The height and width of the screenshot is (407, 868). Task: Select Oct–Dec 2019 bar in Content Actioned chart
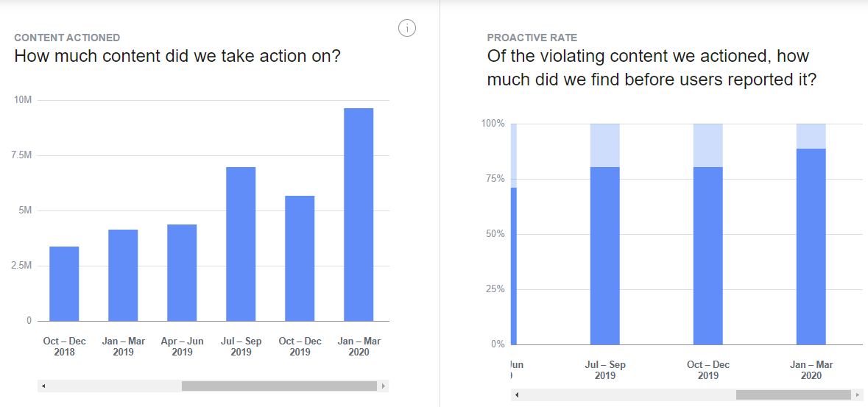300,258
